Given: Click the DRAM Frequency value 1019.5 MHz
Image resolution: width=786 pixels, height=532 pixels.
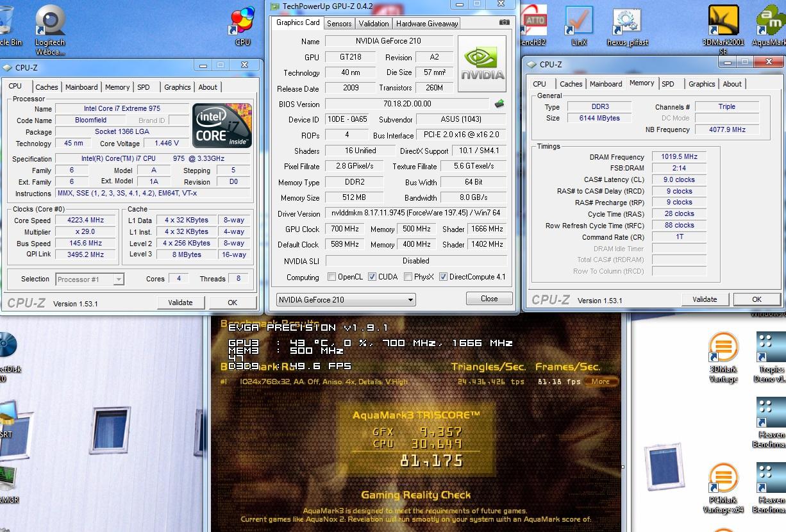Looking at the screenshot, I should click(x=679, y=156).
